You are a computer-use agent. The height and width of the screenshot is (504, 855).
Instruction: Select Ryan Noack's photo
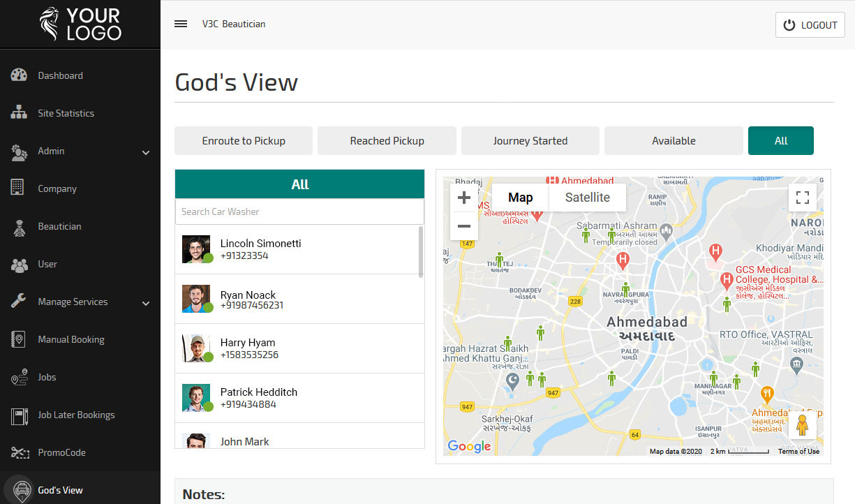pyautogui.click(x=196, y=299)
